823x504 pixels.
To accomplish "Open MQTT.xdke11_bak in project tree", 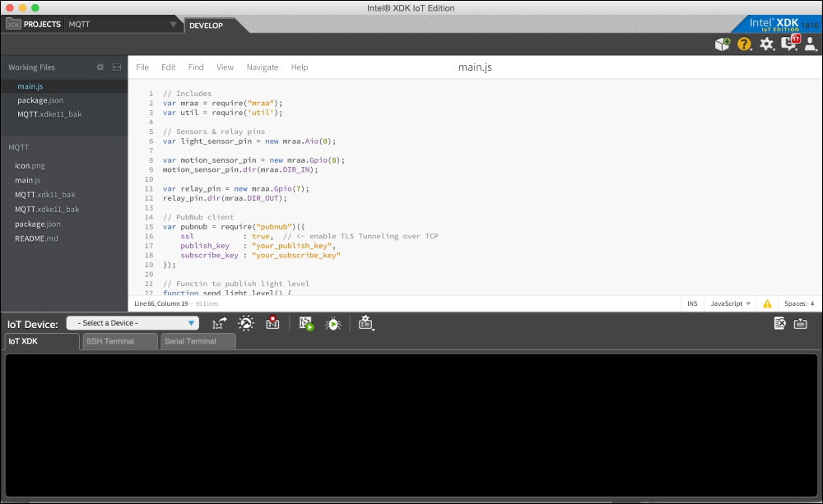I will [47, 210].
